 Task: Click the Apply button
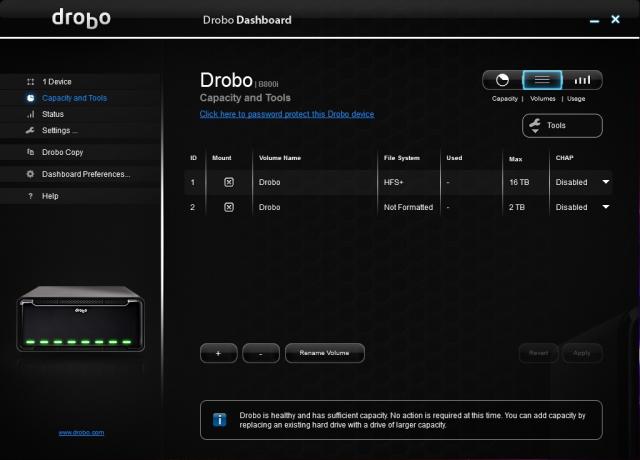tap(582, 353)
